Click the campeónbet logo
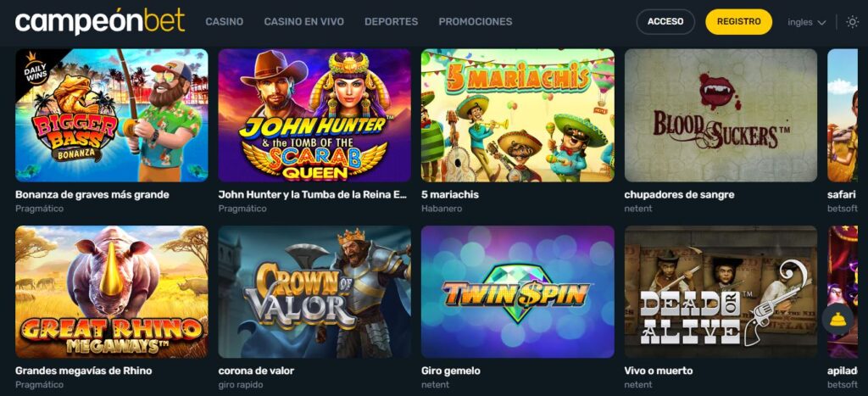This screenshot has height=396, width=868. click(100, 21)
